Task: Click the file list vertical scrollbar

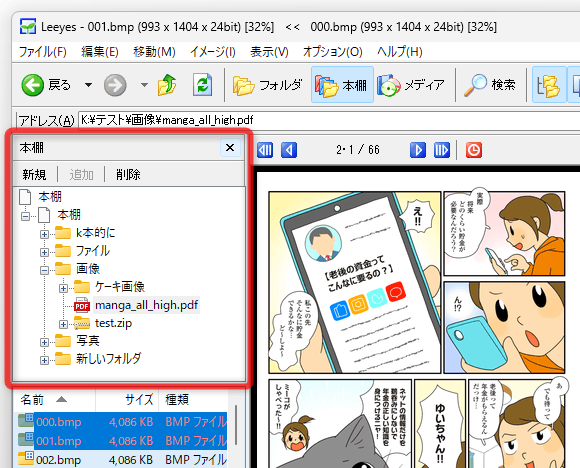Action: (236, 425)
